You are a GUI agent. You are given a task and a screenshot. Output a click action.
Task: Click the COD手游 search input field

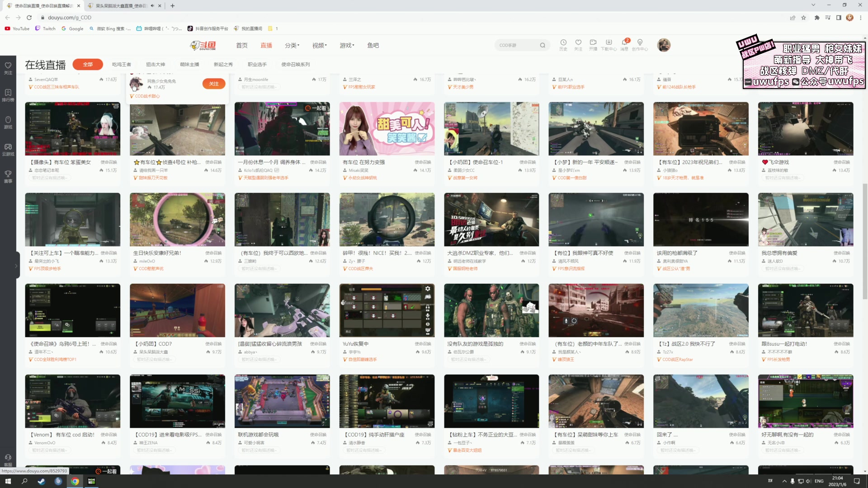517,45
